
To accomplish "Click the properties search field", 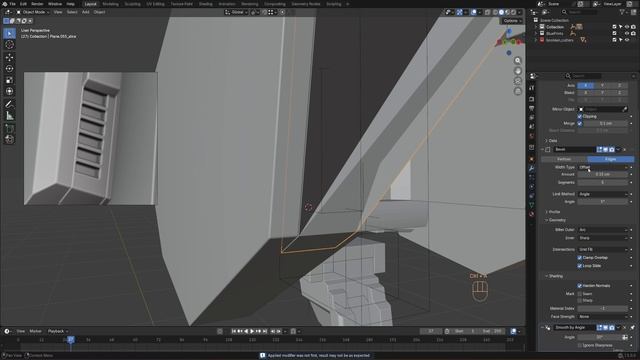I will pos(584,76).
